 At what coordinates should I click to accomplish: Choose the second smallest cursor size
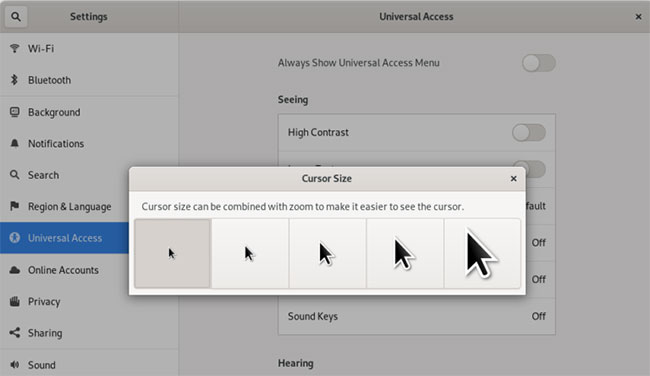click(250, 253)
